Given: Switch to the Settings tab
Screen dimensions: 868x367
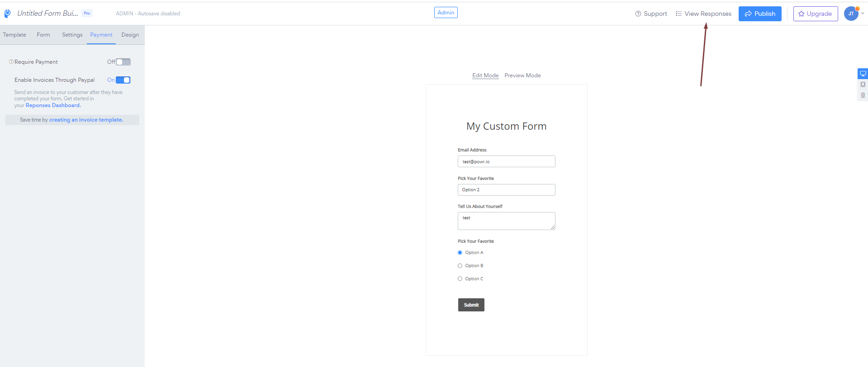Looking at the screenshot, I should click(72, 35).
